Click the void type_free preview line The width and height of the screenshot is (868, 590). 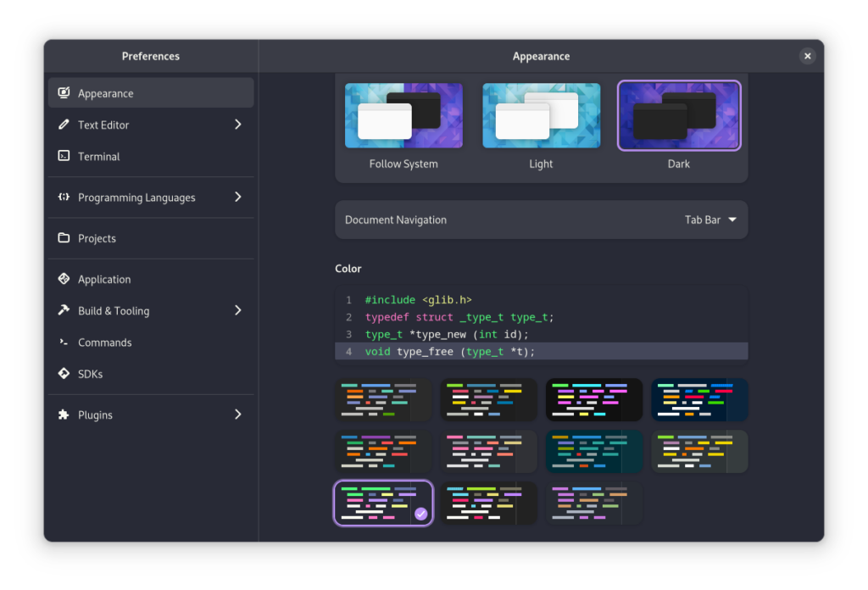coord(542,352)
